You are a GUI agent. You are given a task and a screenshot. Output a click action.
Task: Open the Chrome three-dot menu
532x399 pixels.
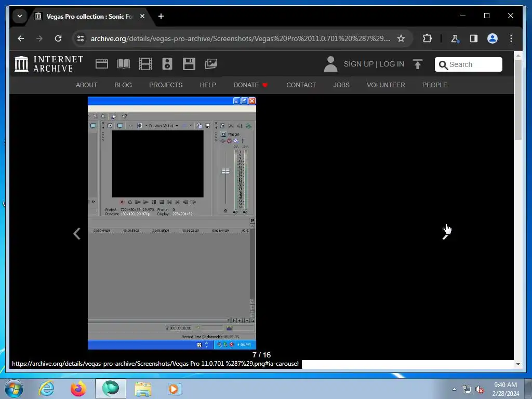click(x=511, y=38)
